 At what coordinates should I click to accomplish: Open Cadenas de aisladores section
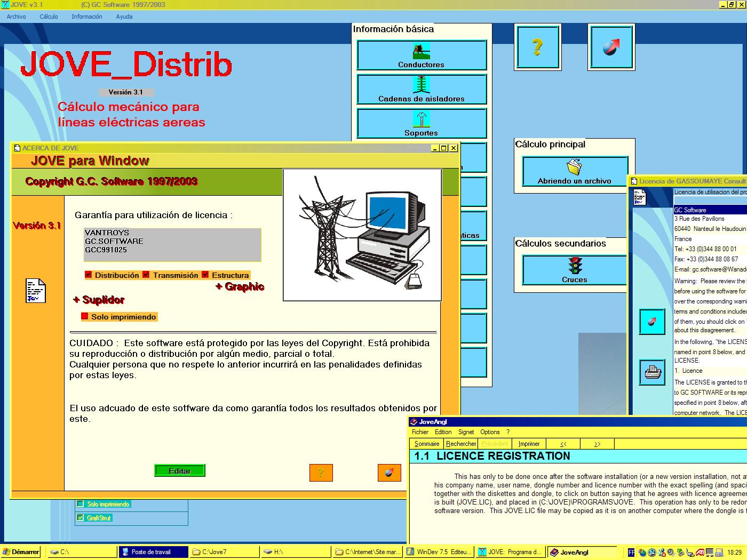tap(422, 89)
